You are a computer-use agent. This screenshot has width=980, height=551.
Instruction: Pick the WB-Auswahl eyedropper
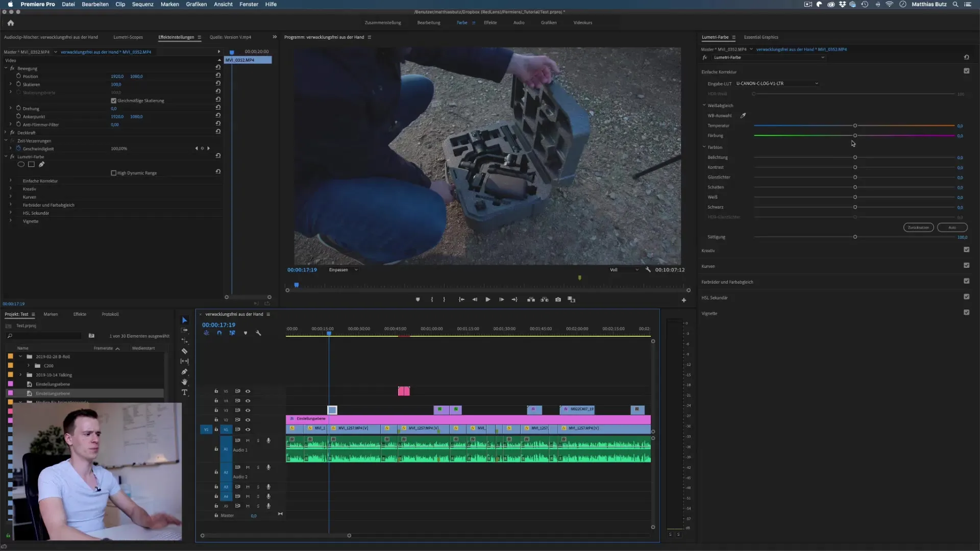click(x=743, y=115)
